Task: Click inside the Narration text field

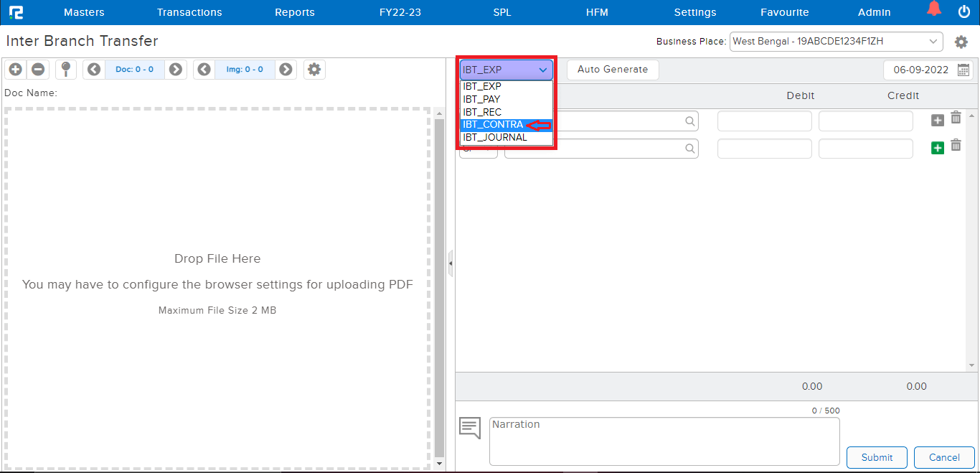Action: tap(664, 441)
